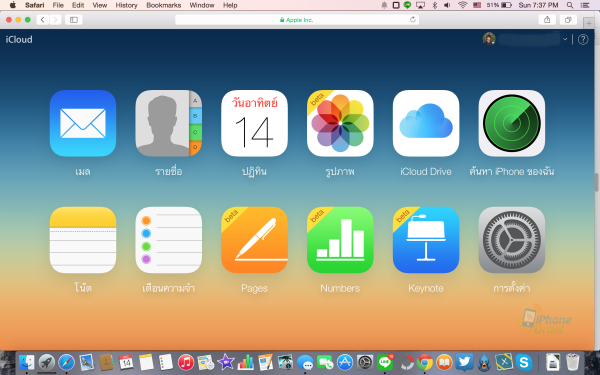Open Google Chrome in the Dock
Screen dimensions: 600x375
pos(424,362)
